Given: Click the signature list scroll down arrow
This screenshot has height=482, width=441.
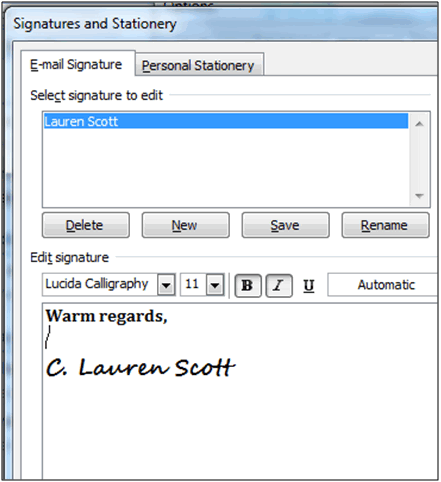Looking at the screenshot, I should [419, 196].
